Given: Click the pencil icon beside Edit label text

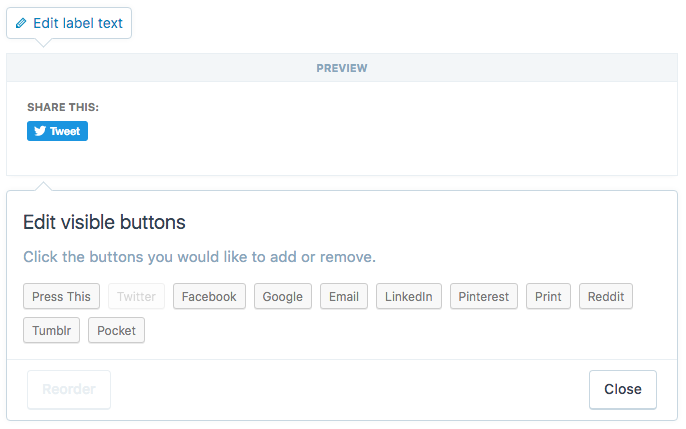Looking at the screenshot, I should (22, 23).
